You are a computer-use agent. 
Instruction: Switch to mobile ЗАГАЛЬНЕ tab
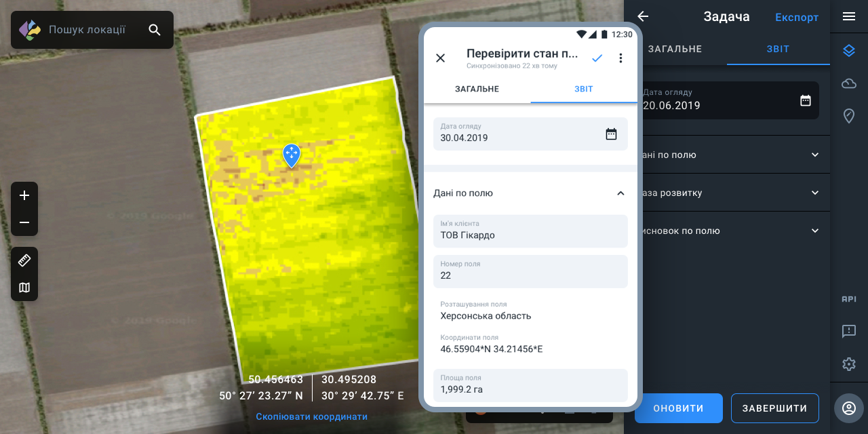click(477, 89)
